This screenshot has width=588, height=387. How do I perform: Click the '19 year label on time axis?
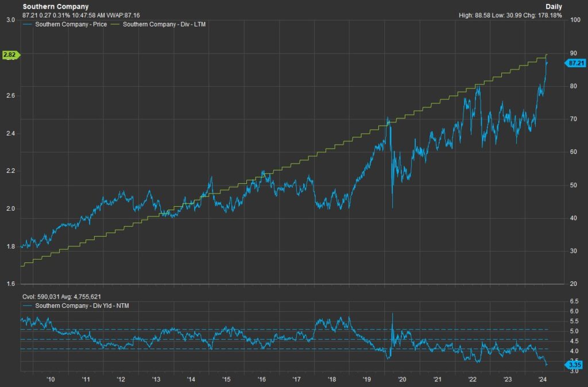[367, 379]
